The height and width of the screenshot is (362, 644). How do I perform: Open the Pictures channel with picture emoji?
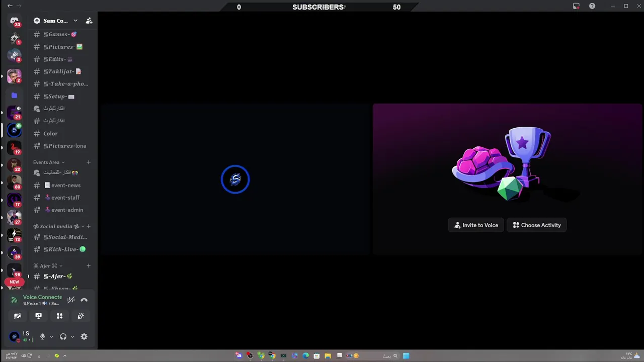click(x=61, y=47)
